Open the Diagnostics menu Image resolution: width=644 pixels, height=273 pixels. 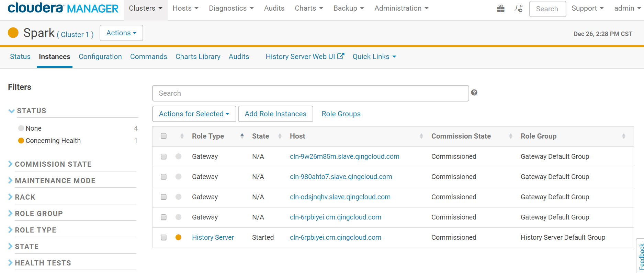[x=231, y=8]
